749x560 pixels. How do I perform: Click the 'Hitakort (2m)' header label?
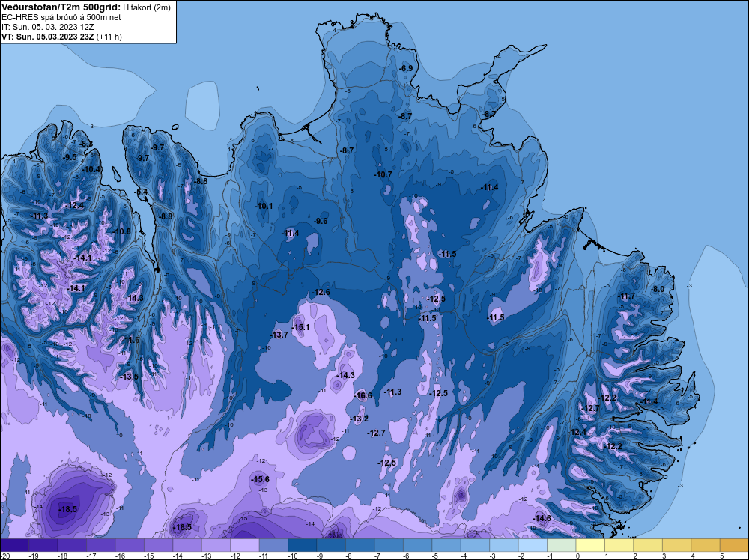[x=146, y=7]
